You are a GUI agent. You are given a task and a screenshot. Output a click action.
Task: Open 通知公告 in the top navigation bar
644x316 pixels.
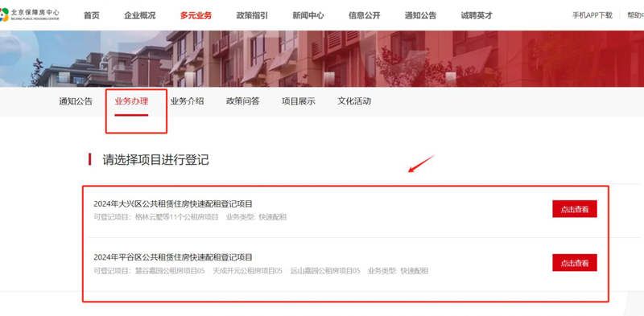pos(420,15)
